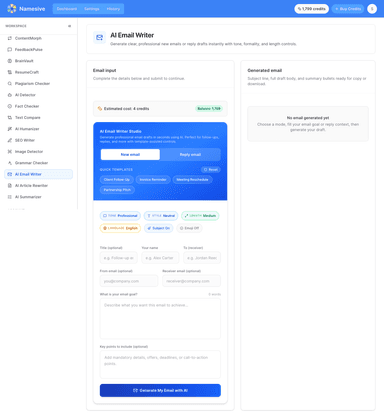The height and width of the screenshot is (417, 384).
Task: Click the BrainVault sidebar icon
Action: pos(10,61)
